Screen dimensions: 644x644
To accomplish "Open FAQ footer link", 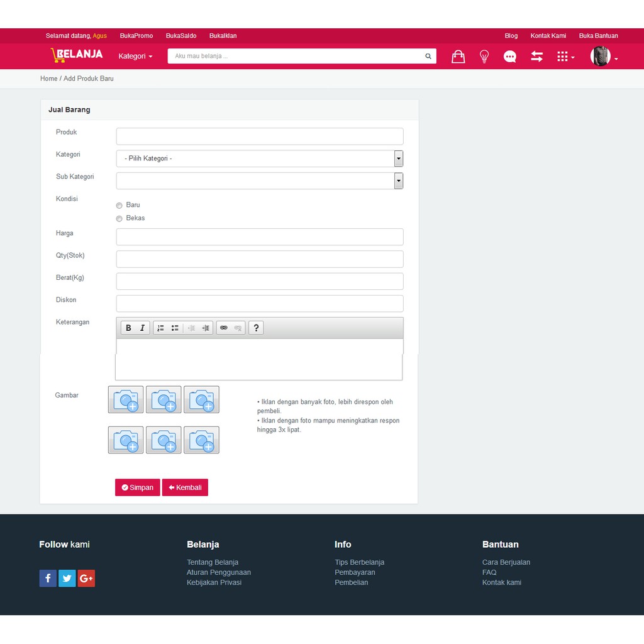I will (489, 572).
